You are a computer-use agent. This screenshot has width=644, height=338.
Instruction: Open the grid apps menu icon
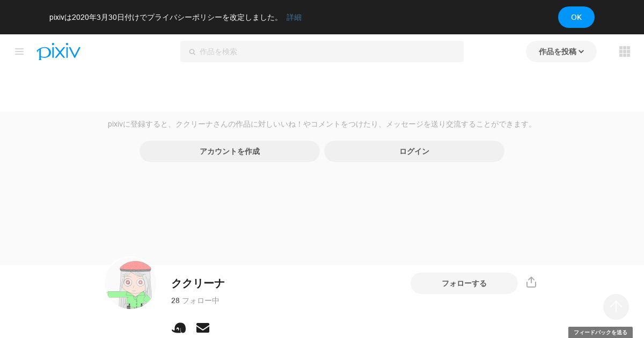click(x=625, y=52)
